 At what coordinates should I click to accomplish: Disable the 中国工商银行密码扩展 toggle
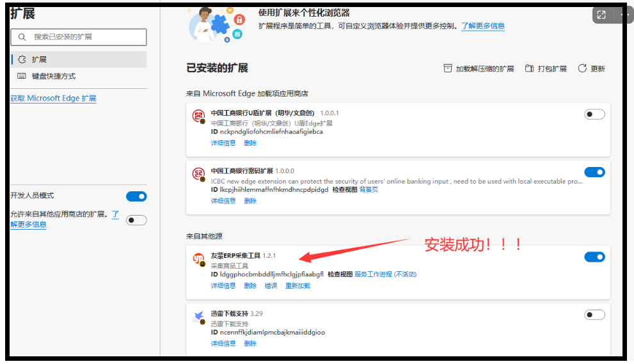click(594, 172)
